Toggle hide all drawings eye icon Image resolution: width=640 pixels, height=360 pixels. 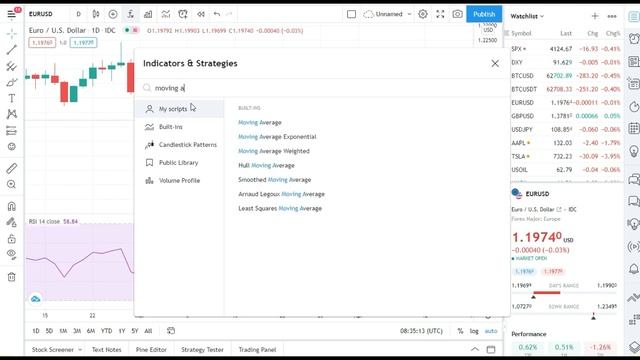click(x=11, y=255)
